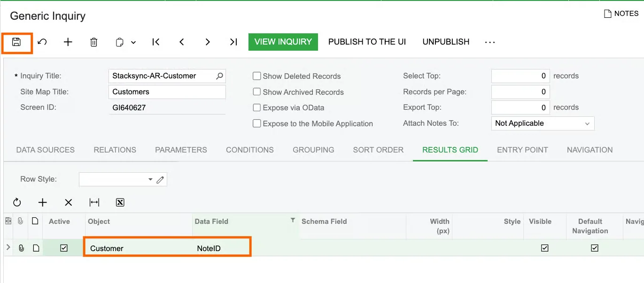Toggle the Active checkbox in Customer row
The width and height of the screenshot is (644, 283).
(64, 248)
